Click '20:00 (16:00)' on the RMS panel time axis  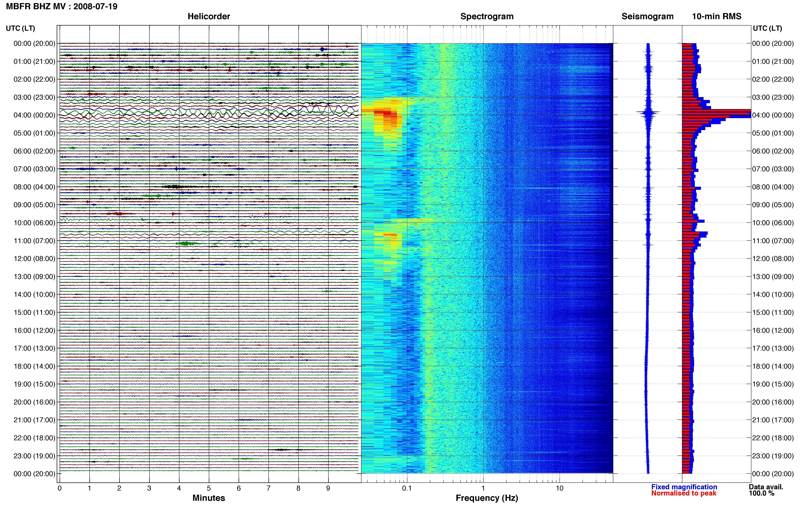pyautogui.click(x=773, y=402)
